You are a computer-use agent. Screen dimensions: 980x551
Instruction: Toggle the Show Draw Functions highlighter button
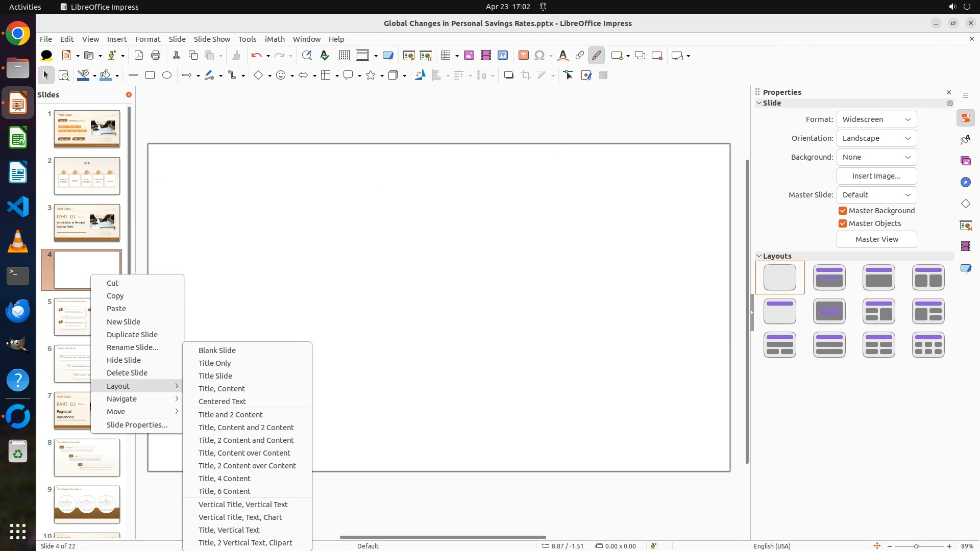pos(596,56)
